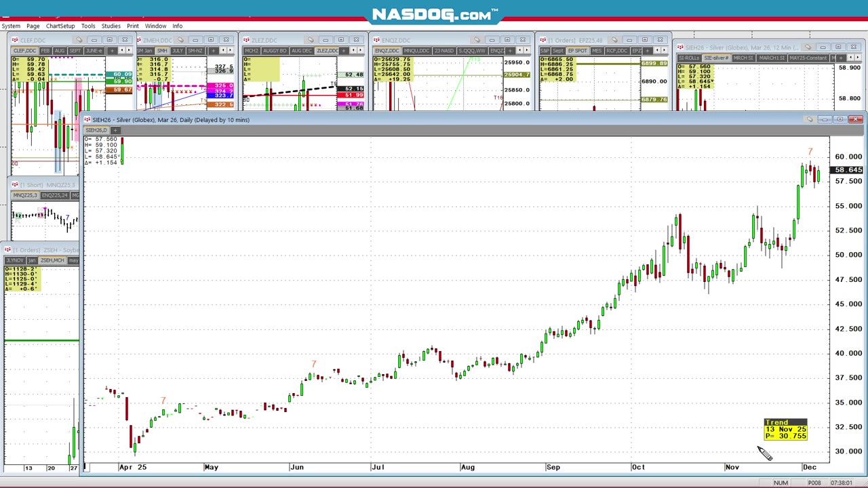Add new tab in Silver Daily window
The width and height of the screenshot is (868, 488).
pyautogui.click(x=115, y=130)
